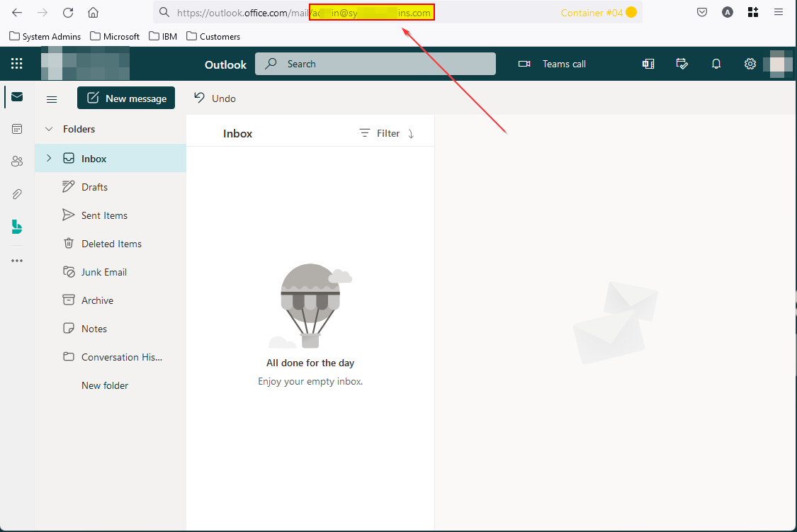Collapse the Folders section
797x532 pixels.
[48, 129]
